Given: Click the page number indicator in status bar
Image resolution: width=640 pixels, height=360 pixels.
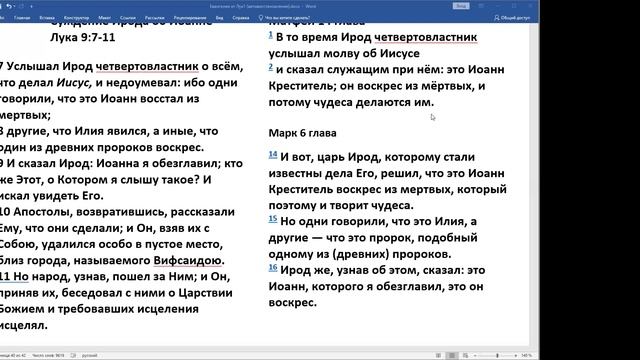Looking at the screenshot, I should tap(13, 356).
